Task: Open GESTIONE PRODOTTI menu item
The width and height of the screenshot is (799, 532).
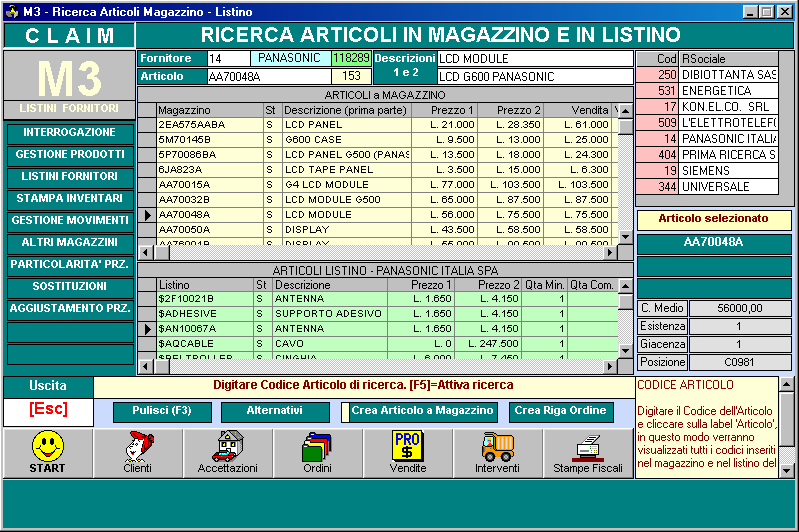Action: (x=69, y=154)
